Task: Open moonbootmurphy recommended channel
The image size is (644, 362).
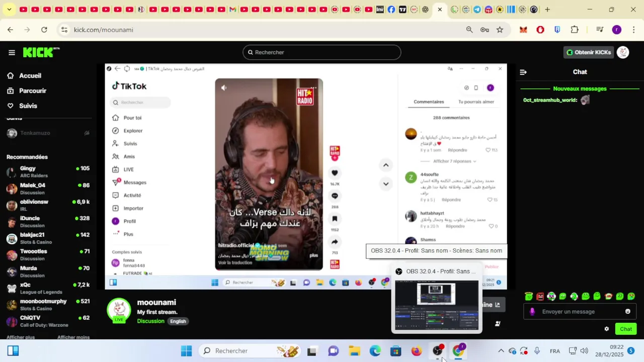Action: [48, 305]
